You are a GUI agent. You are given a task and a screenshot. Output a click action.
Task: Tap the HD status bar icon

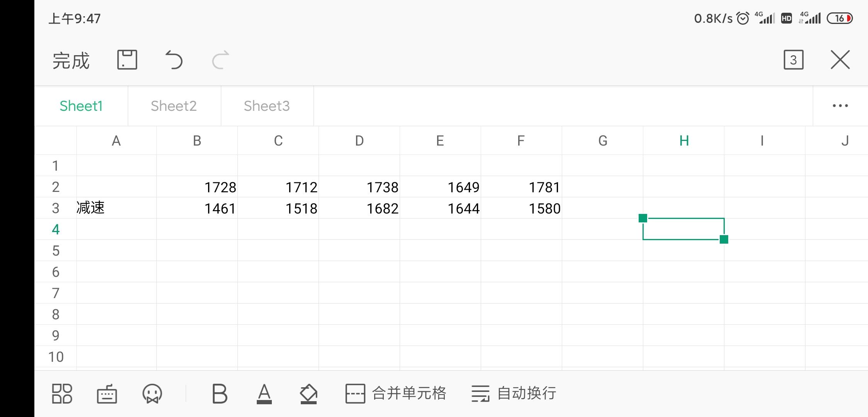click(787, 18)
